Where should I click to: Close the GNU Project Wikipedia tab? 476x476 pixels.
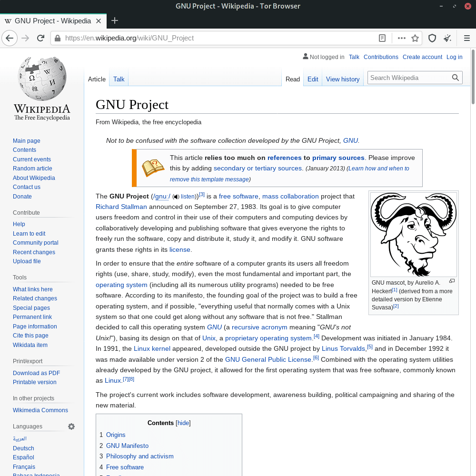99,21
